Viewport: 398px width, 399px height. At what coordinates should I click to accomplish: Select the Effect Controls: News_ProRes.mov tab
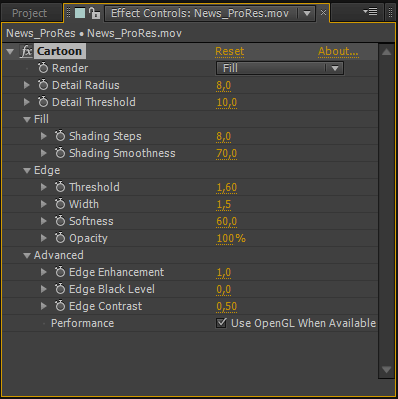pos(200,13)
